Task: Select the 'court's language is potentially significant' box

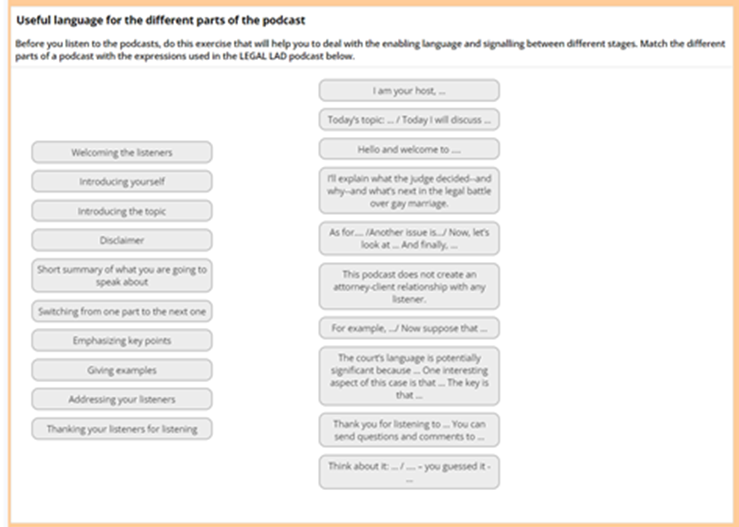Action: [409, 376]
